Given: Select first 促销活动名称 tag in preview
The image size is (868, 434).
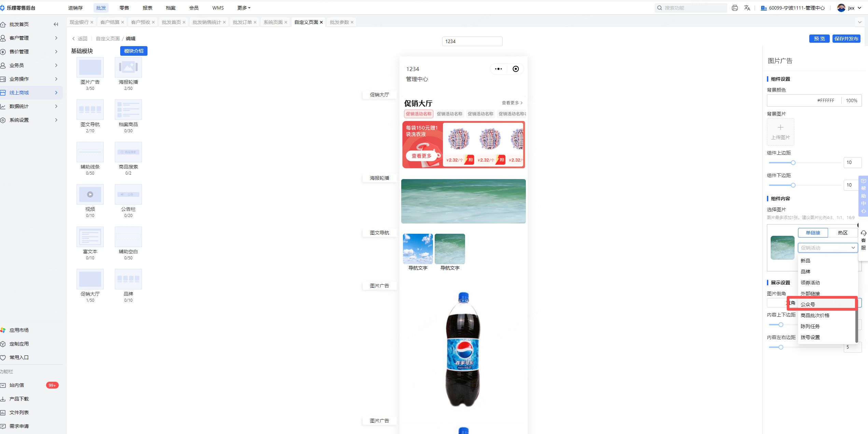Looking at the screenshot, I should (x=418, y=114).
